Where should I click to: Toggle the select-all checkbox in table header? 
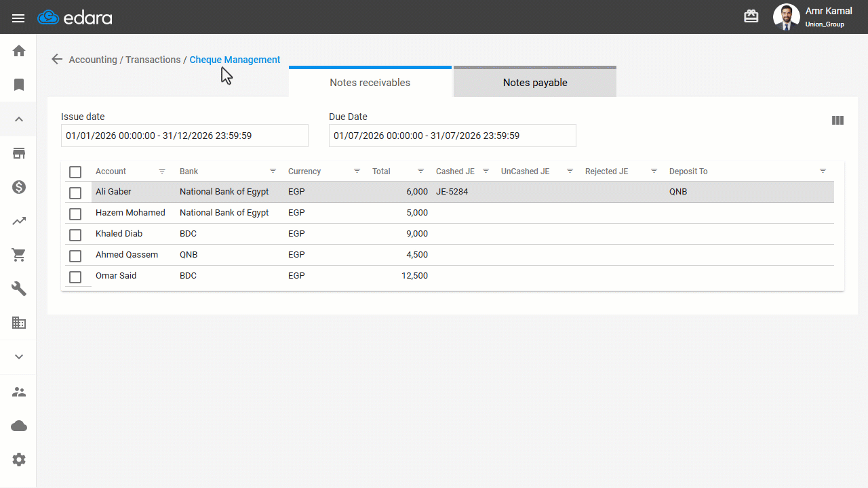point(75,172)
